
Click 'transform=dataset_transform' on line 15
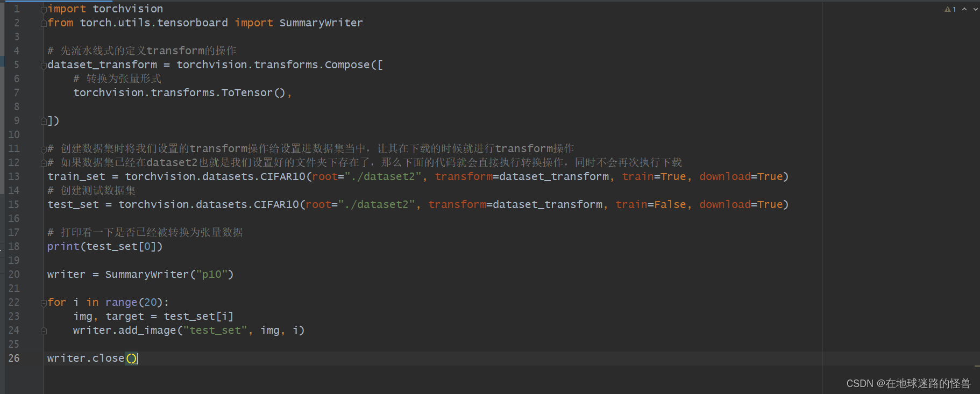pos(515,204)
